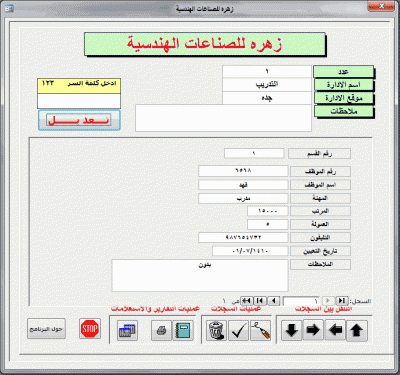
Task: Click the المهنة profession value field
Action: [243, 198]
